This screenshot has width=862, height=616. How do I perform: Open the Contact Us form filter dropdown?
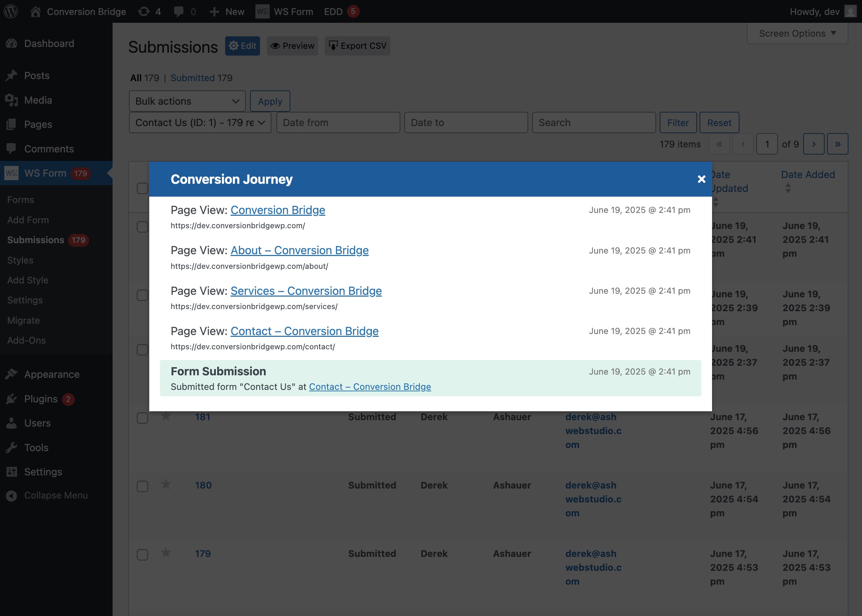click(200, 122)
